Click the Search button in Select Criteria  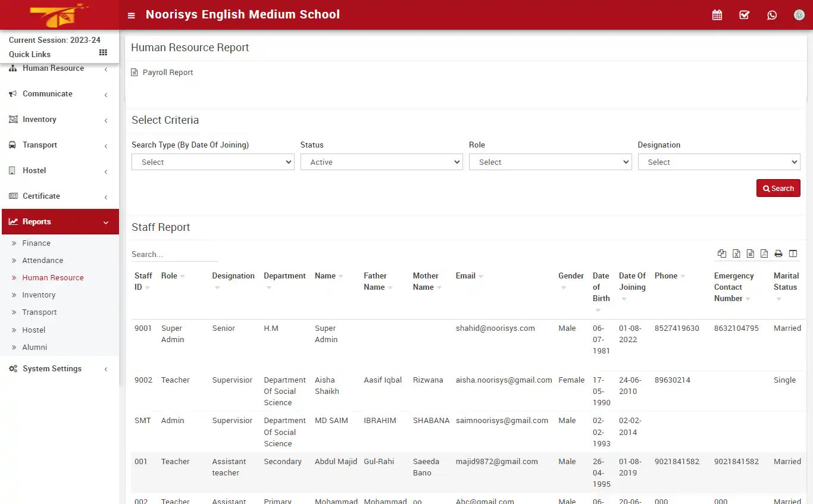click(778, 187)
